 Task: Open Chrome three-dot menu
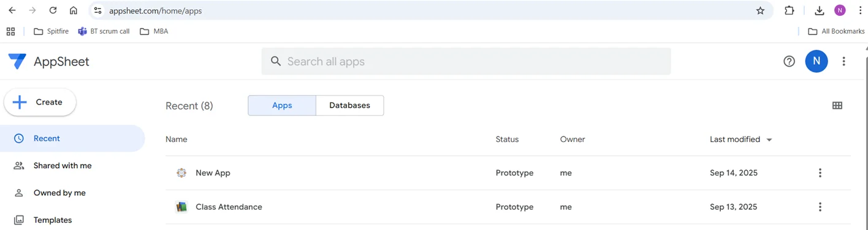(x=860, y=10)
